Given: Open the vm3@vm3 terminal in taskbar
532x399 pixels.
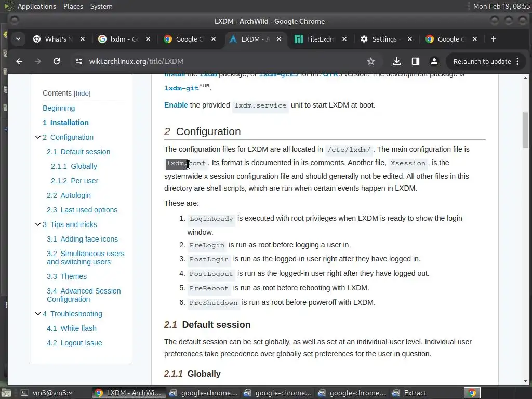Looking at the screenshot, I should click(47, 393).
